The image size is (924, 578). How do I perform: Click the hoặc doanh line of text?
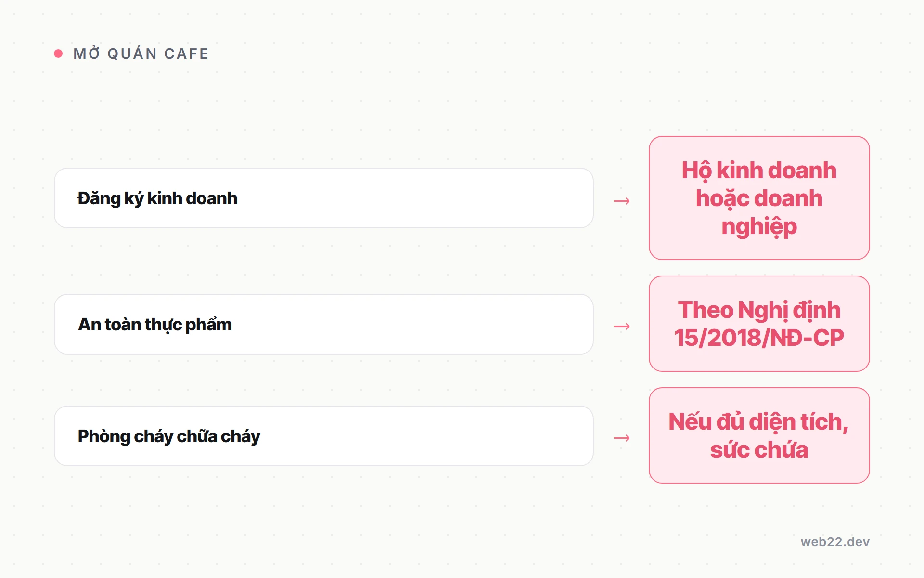(759, 199)
